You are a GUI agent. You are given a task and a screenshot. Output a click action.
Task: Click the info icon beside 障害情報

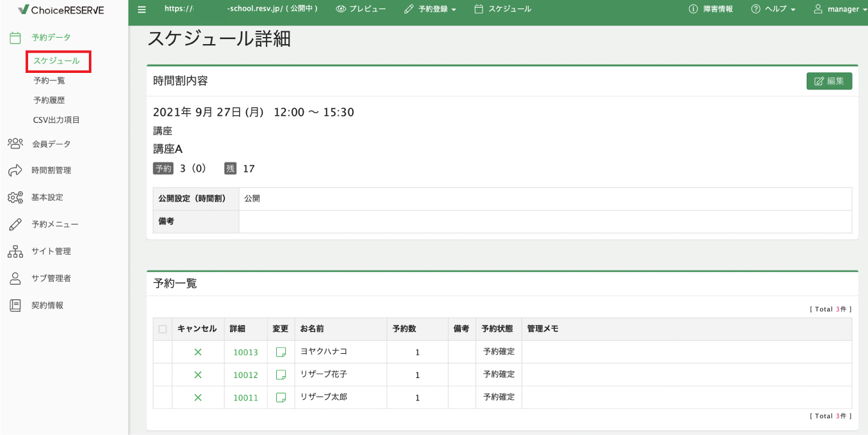[x=693, y=10]
